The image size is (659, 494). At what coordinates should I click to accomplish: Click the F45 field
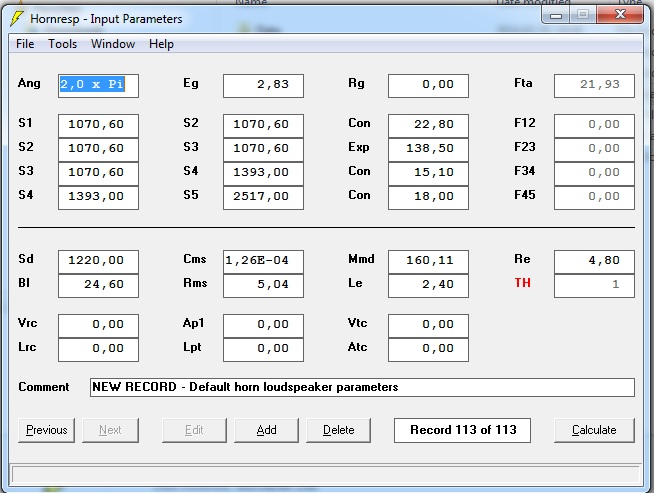pos(594,197)
